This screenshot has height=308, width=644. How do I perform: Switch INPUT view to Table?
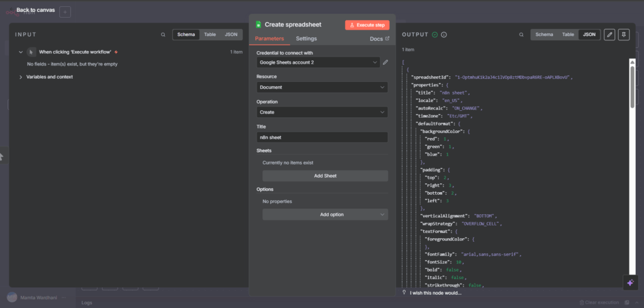pos(209,35)
